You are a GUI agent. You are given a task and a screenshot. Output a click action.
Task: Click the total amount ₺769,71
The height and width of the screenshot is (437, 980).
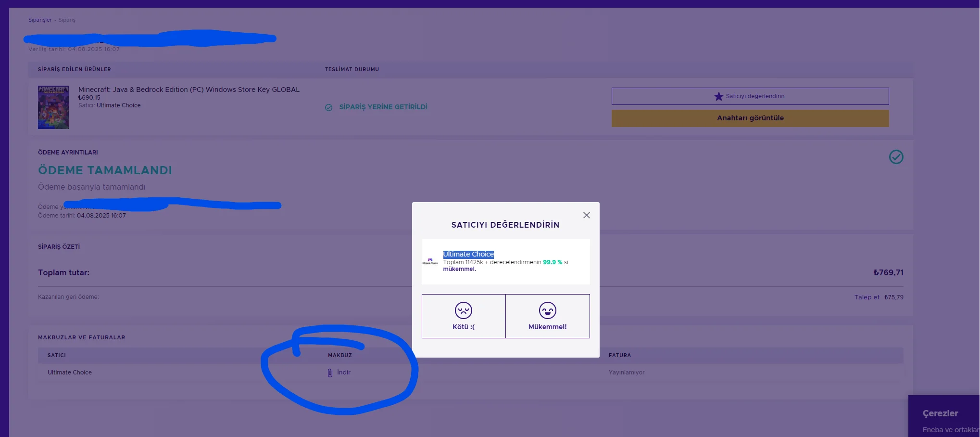(888, 272)
